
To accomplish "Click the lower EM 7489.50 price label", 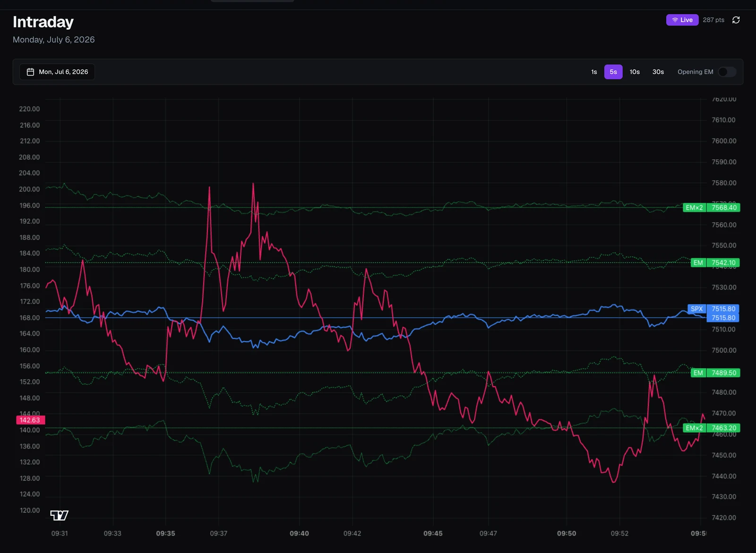I will (x=715, y=373).
